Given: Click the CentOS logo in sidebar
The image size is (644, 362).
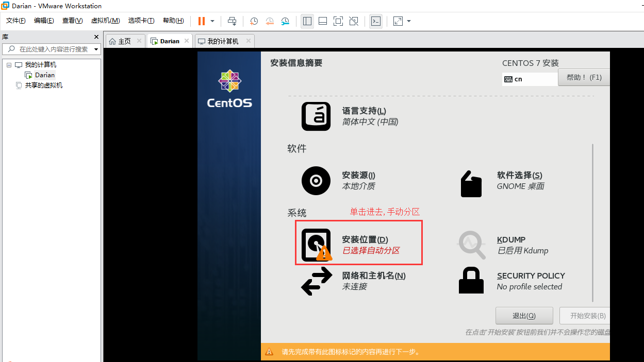Looking at the screenshot, I should (229, 89).
